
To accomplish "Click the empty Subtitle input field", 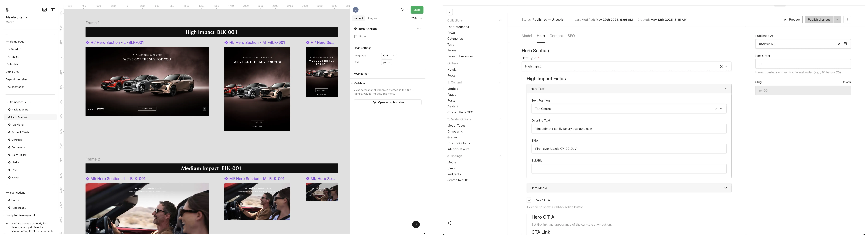I will [x=629, y=169].
